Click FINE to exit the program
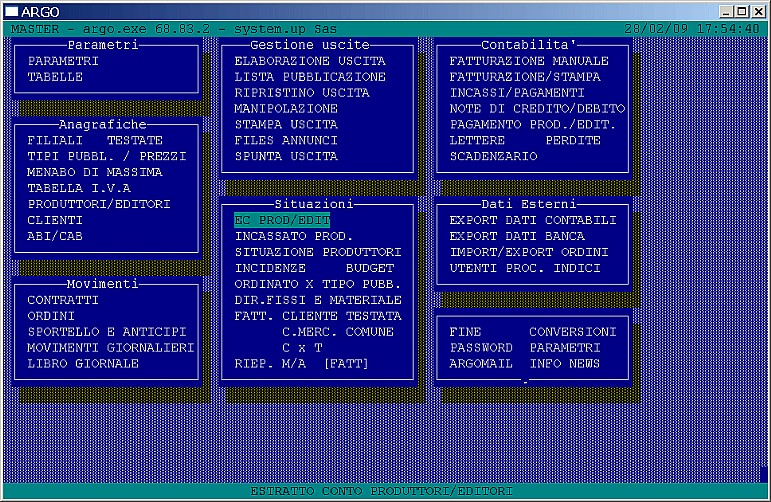The width and height of the screenshot is (771, 502). point(465,332)
